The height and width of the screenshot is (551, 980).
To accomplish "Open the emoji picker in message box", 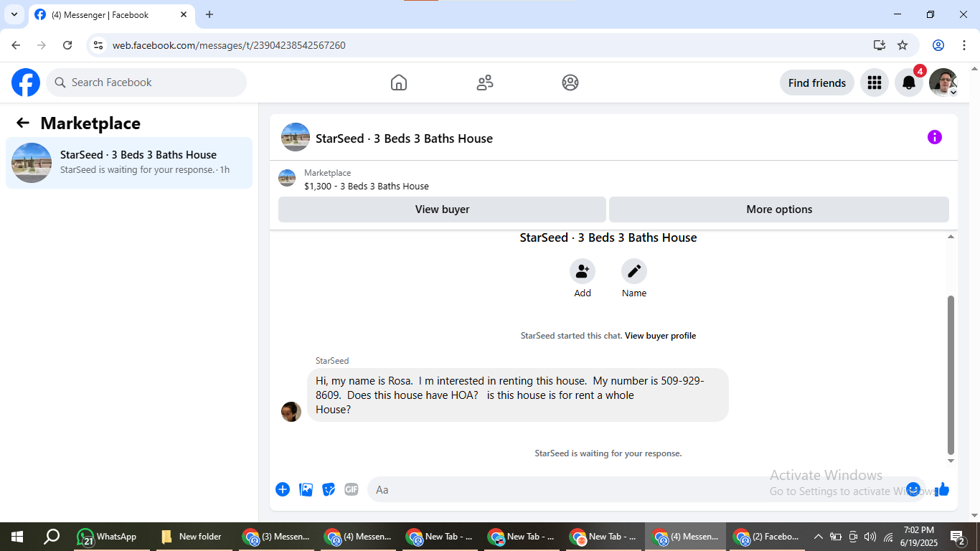I will click(x=913, y=489).
